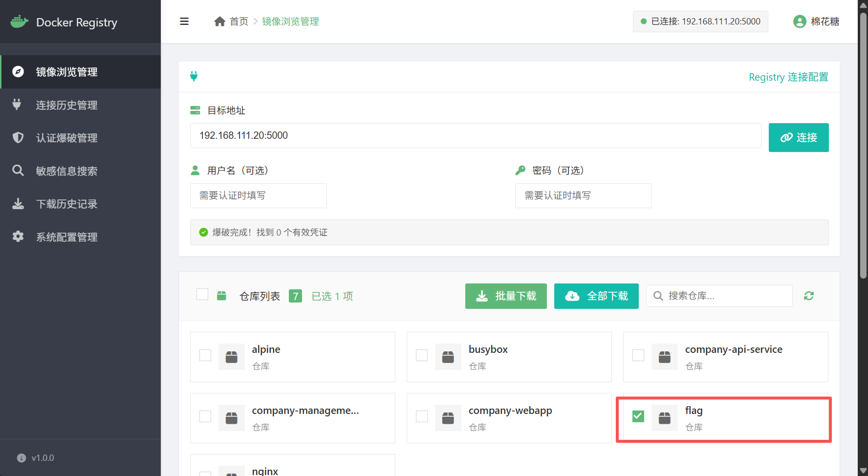Click the hamburger menu icon to collapse sidebar
868x476 pixels.
pyautogui.click(x=184, y=22)
